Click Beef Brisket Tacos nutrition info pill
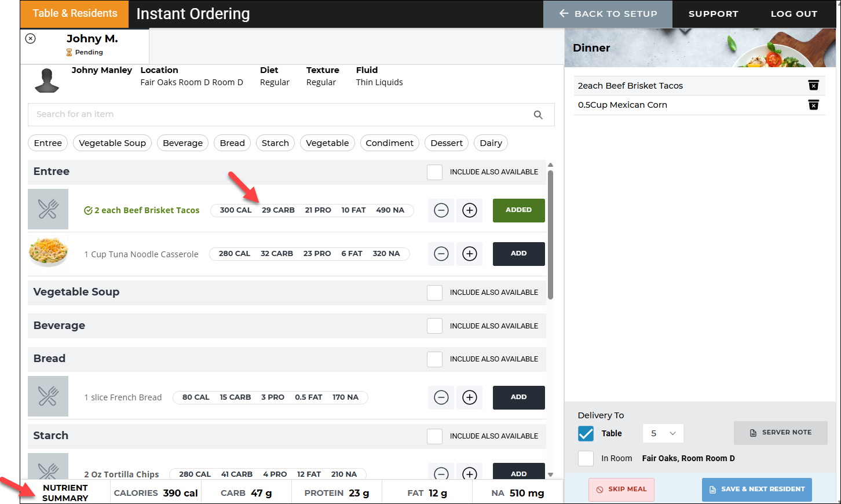 point(312,210)
